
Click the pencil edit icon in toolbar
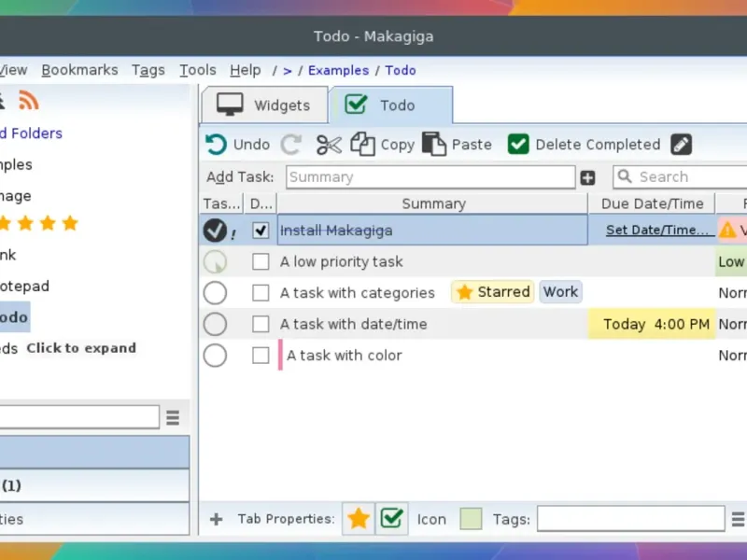pos(681,145)
